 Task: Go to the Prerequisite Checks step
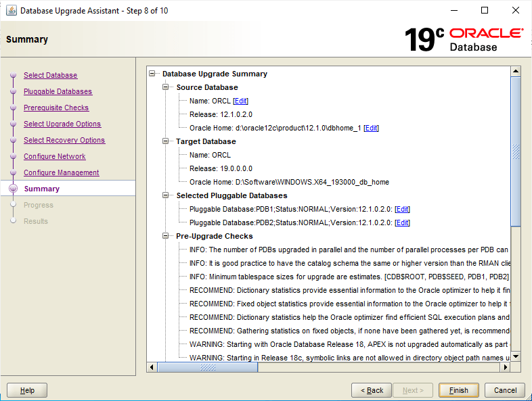[x=56, y=108]
